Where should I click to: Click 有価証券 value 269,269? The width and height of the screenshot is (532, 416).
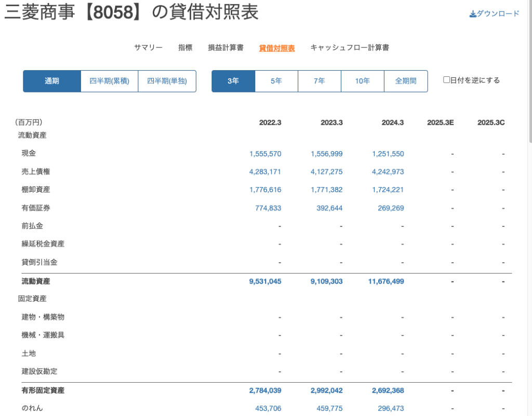pyautogui.click(x=391, y=208)
